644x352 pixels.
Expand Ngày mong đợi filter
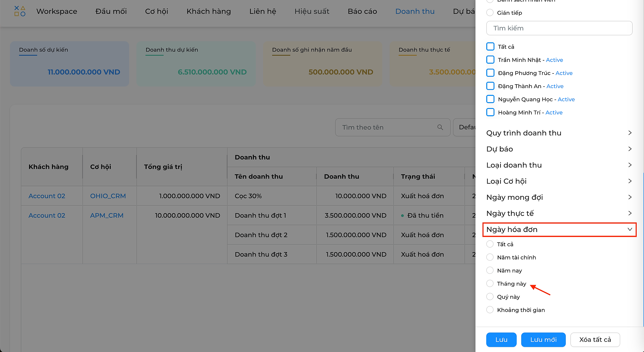point(559,197)
